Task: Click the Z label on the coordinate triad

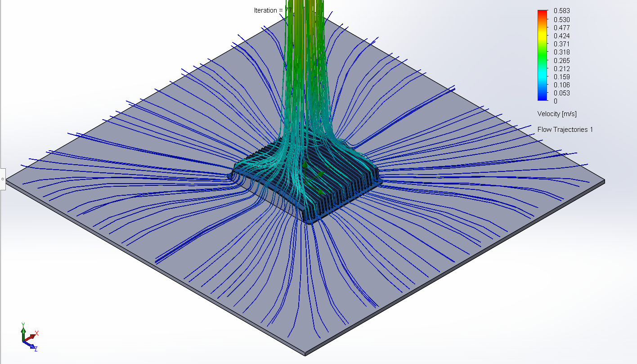Action: click(36, 349)
